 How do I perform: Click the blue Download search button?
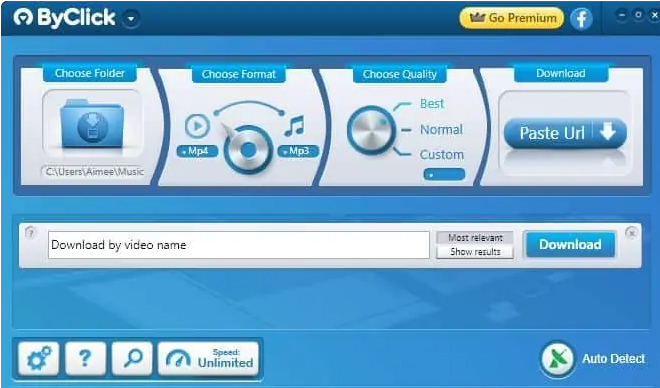[x=570, y=244]
